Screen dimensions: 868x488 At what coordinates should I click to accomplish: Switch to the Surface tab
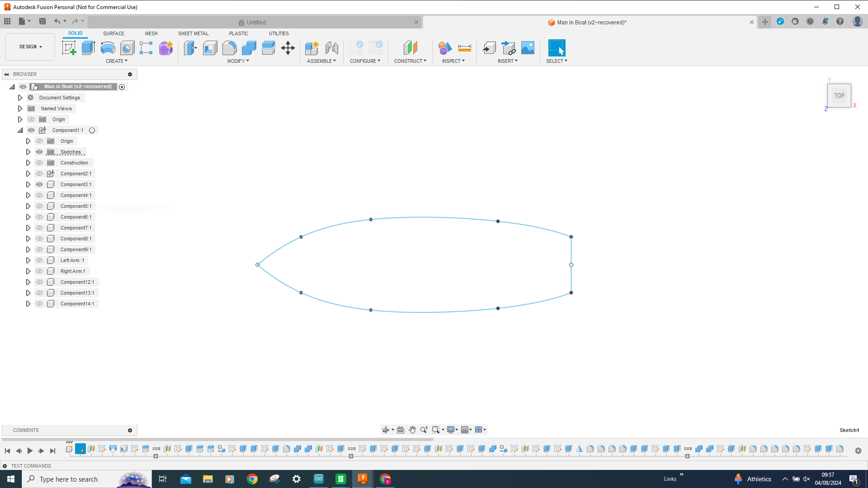(113, 33)
